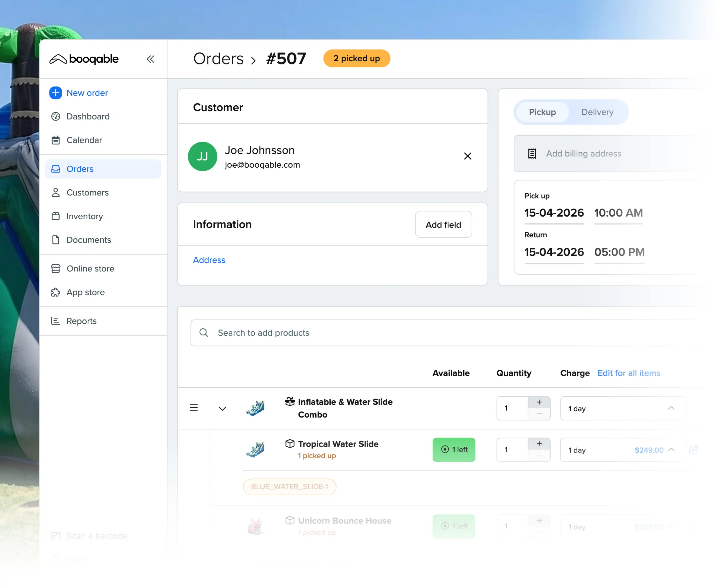Open Inventory via its box icon
This screenshot has width=715, height=588.
56,216
